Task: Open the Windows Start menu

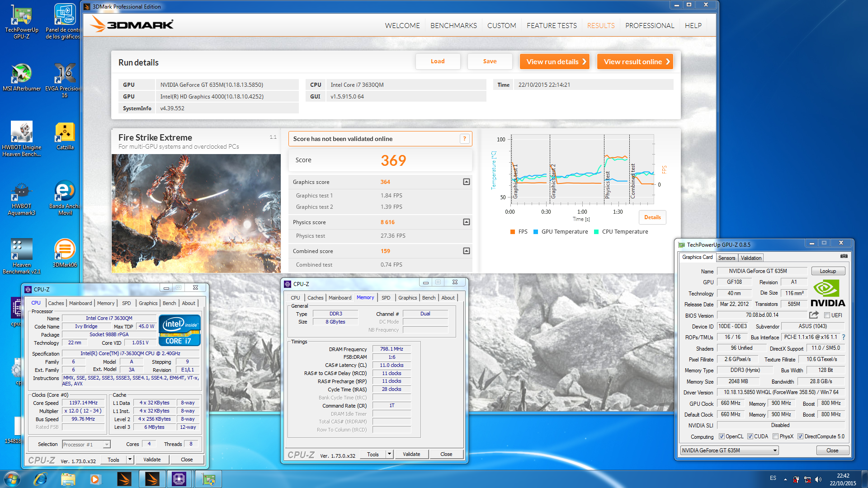Action: pos(12,479)
